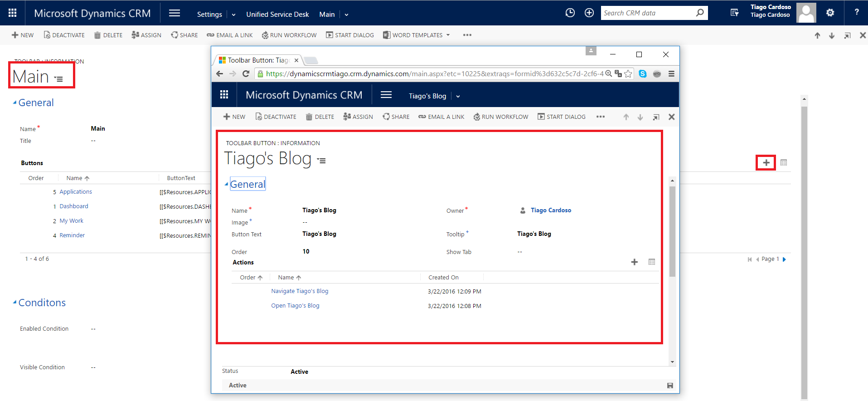Expand the Word Templates dropdown

(x=448, y=35)
